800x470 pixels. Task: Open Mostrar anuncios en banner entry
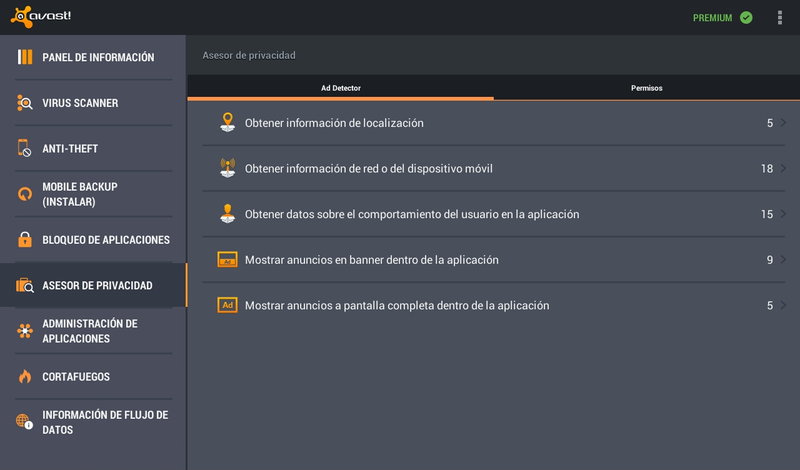493,260
